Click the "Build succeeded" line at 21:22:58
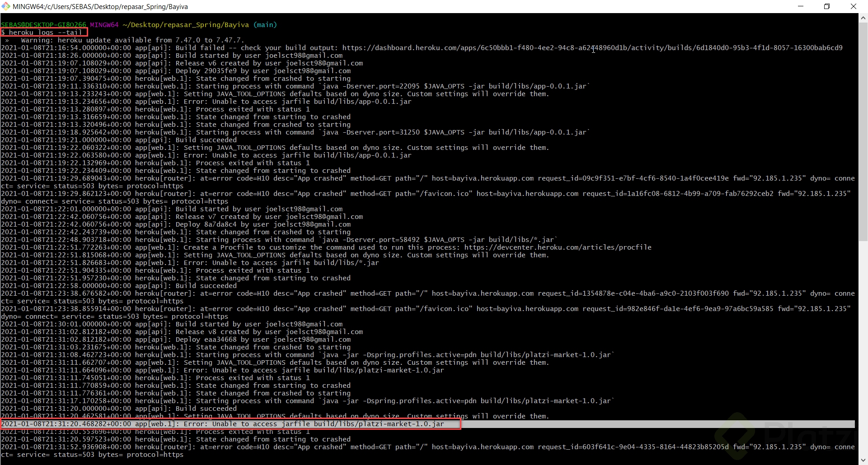The width and height of the screenshot is (868, 465). [x=119, y=286]
